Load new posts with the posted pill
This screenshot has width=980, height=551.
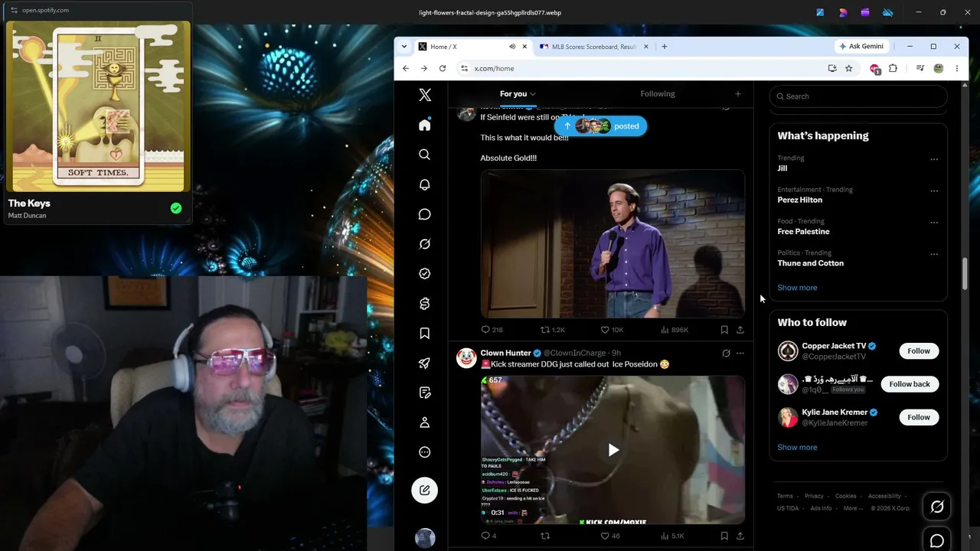(601, 126)
